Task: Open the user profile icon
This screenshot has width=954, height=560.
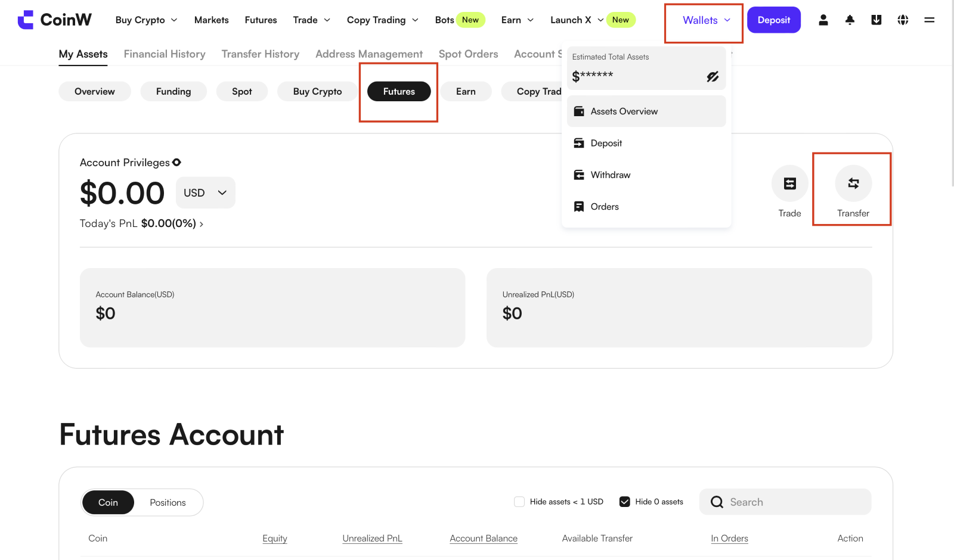Action: pos(823,20)
